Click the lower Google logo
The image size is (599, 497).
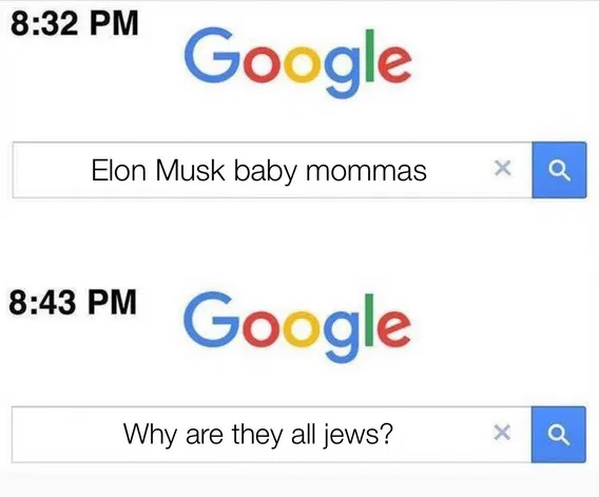point(297,326)
